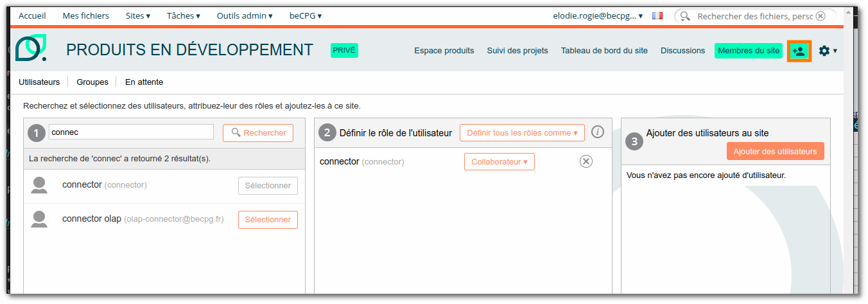Switch to the Groupes tab
Viewport: 868px width, 304px height.
click(x=92, y=82)
